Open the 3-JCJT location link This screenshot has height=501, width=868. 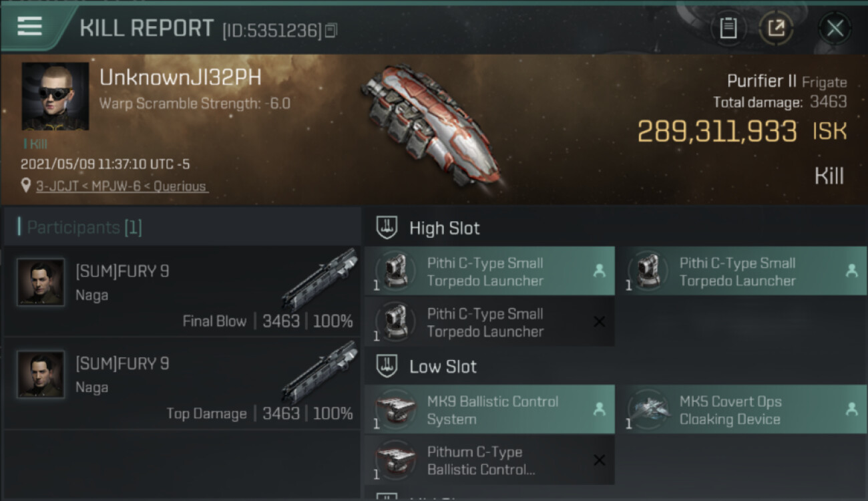(121, 186)
